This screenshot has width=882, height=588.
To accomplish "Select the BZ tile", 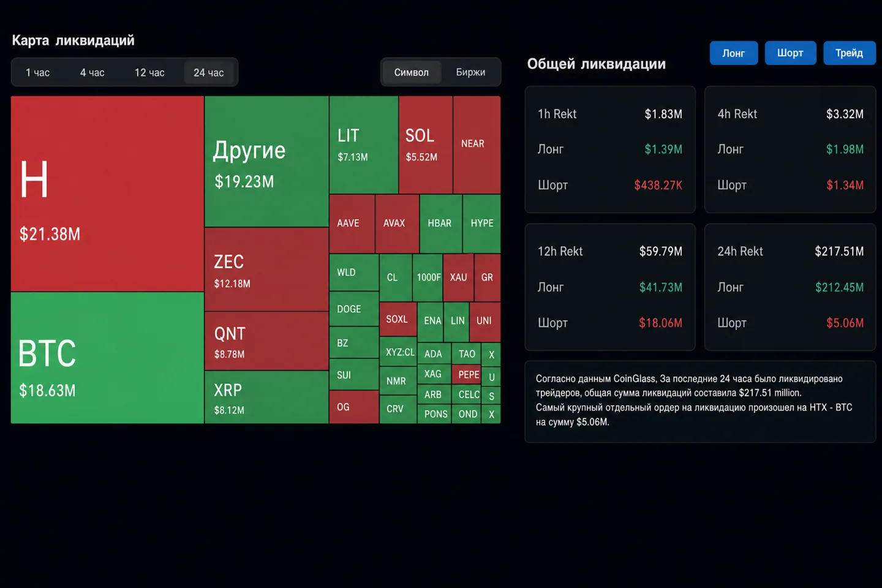I will coord(354,343).
